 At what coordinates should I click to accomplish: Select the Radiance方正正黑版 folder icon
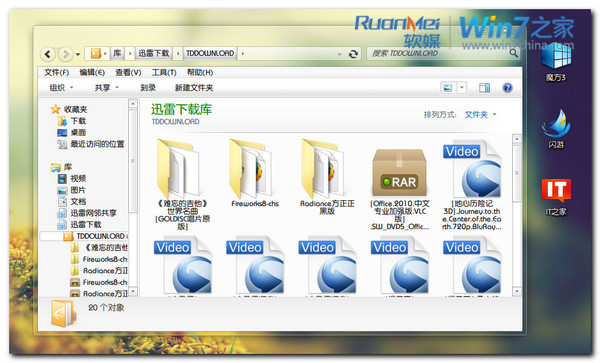coord(323,169)
